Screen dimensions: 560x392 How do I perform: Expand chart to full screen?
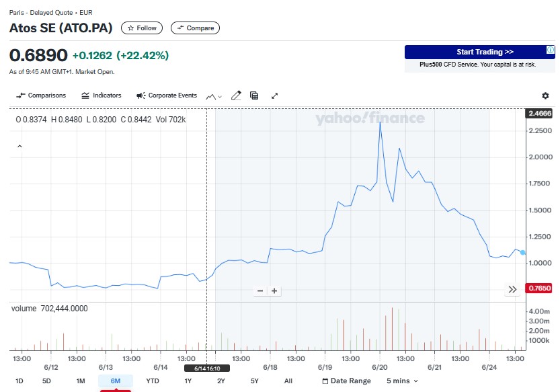275,95
